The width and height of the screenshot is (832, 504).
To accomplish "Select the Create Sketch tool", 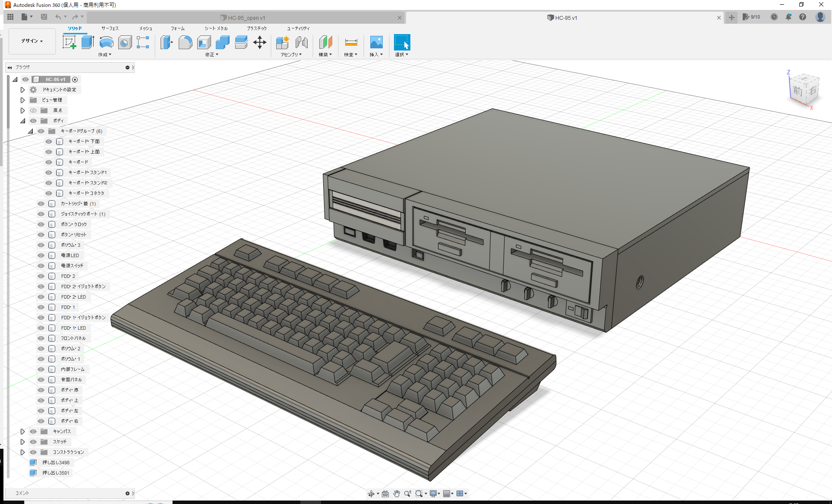I will click(69, 43).
